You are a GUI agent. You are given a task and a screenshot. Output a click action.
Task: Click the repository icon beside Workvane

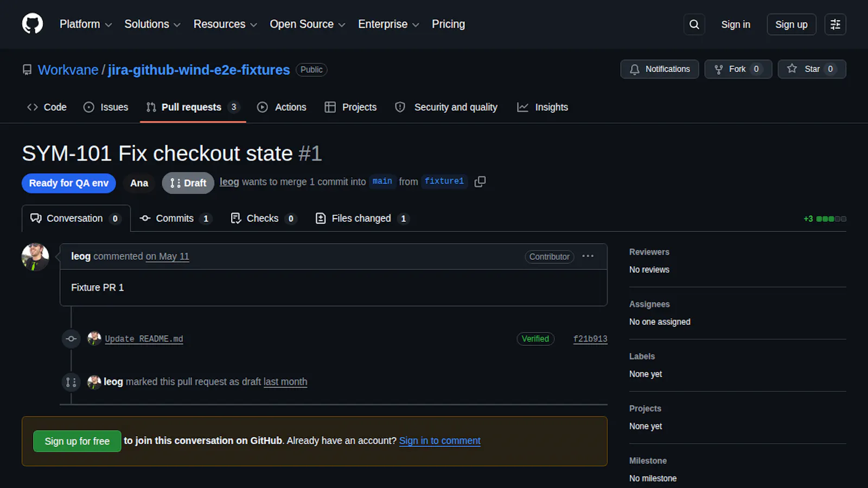[x=27, y=70]
